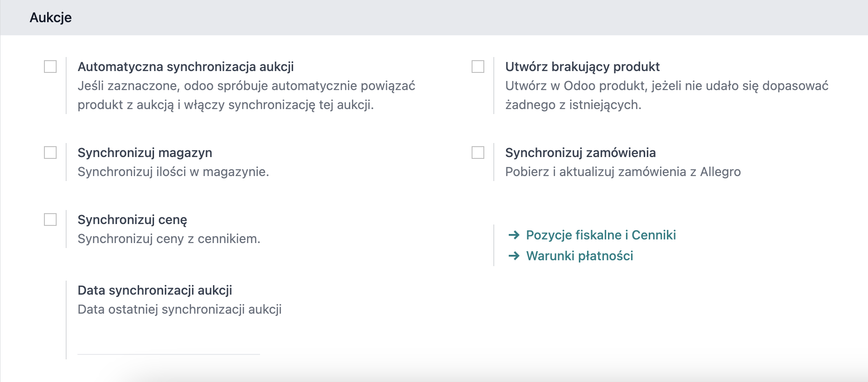The image size is (868, 382).
Task: Click description 'Synchronizuj ilości w magazynie'
Action: [x=173, y=172]
